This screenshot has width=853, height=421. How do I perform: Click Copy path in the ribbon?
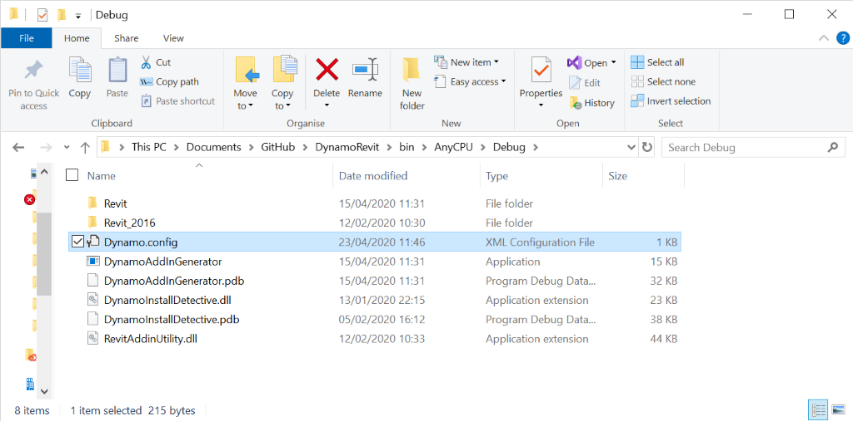pos(169,82)
